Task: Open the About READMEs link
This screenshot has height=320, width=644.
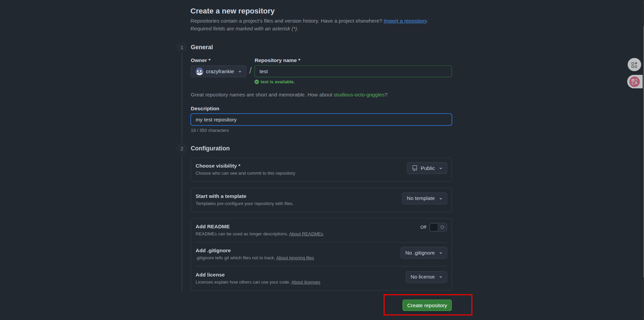Action: (x=306, y=234)
